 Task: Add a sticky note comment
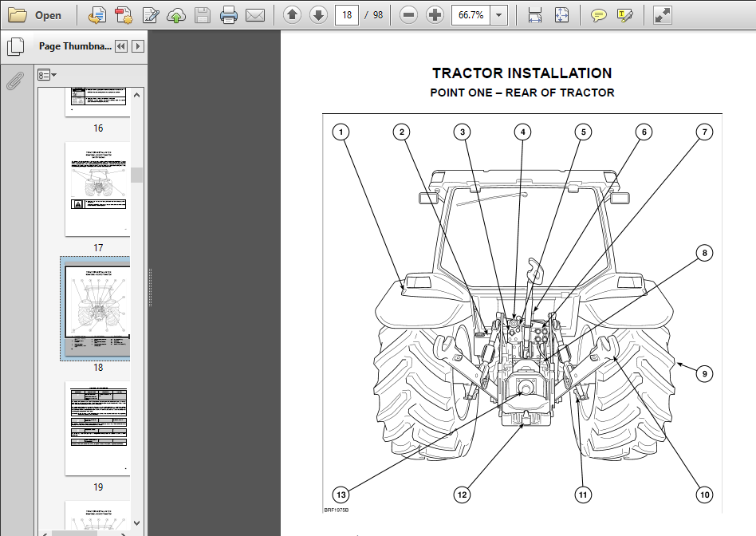[x=598, y=15]
